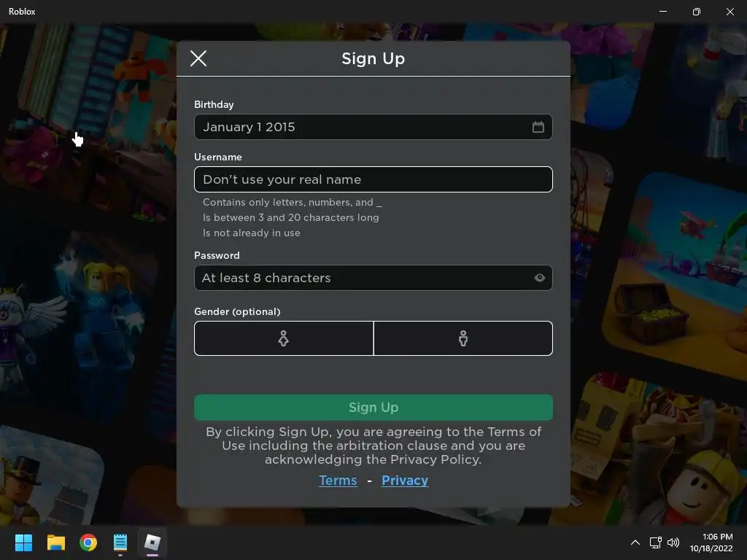Open the Windows Start menu
Screen dimensions: 747x560
click(23, 542)
